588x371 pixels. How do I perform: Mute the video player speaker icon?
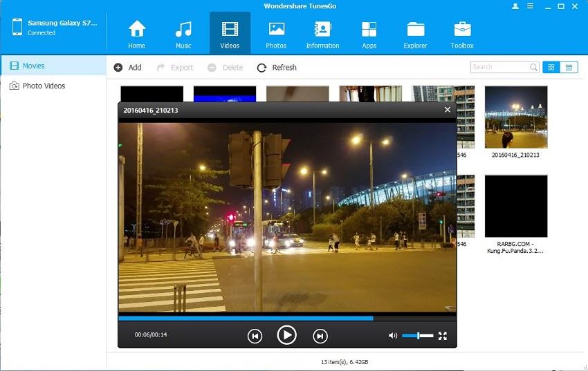(393, 336)
